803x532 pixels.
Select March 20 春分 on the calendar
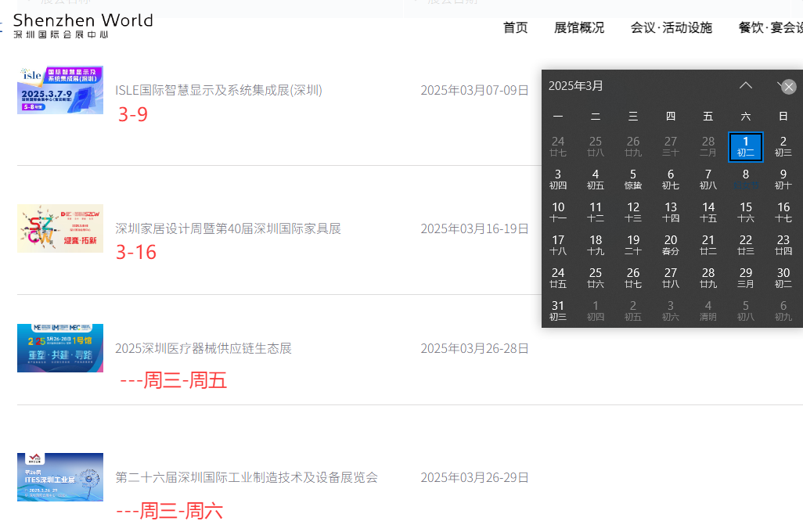(x=670, y=246)
